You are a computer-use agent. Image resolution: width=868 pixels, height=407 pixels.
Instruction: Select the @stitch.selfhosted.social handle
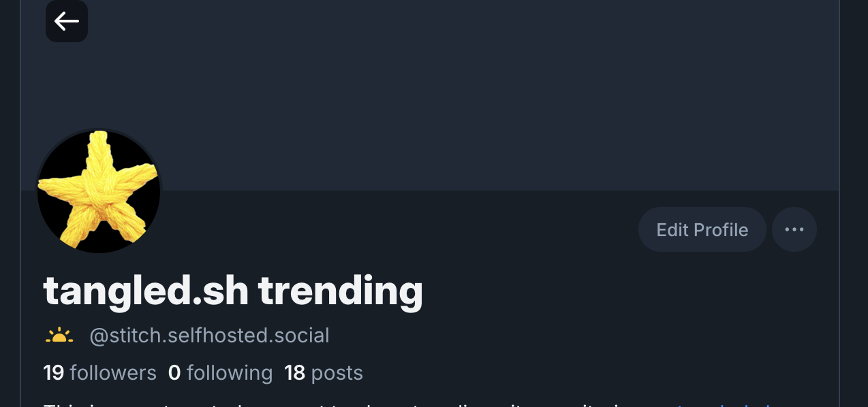click(x=209, y=335)
